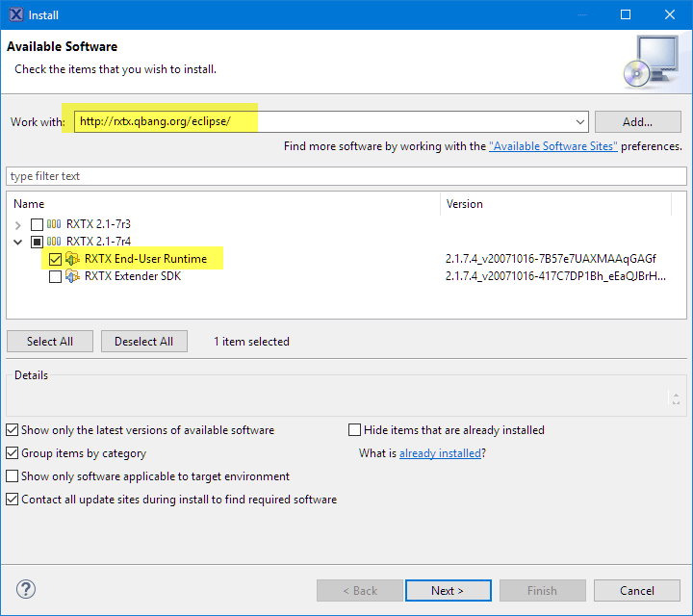Collapse the RXTX 2.1-7r4 tree node
The height and width of the screenshot is (616, 693).
[18, 242]
